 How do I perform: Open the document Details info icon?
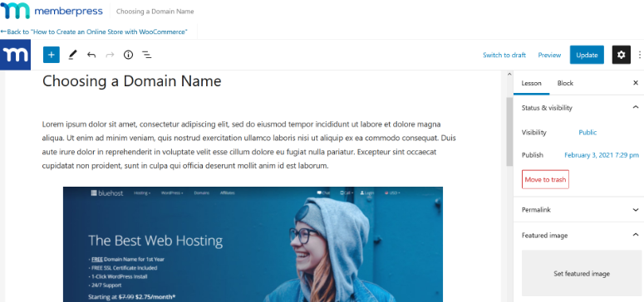click(128, 55)
